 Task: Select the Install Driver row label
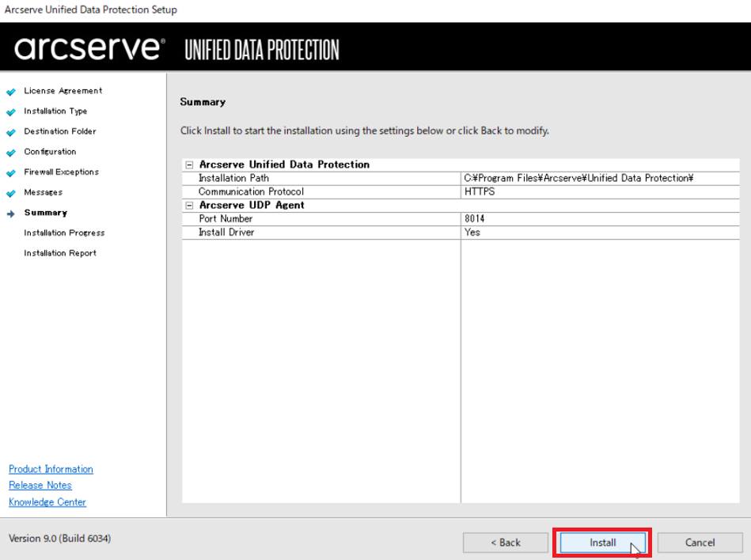tap(226, 232)
